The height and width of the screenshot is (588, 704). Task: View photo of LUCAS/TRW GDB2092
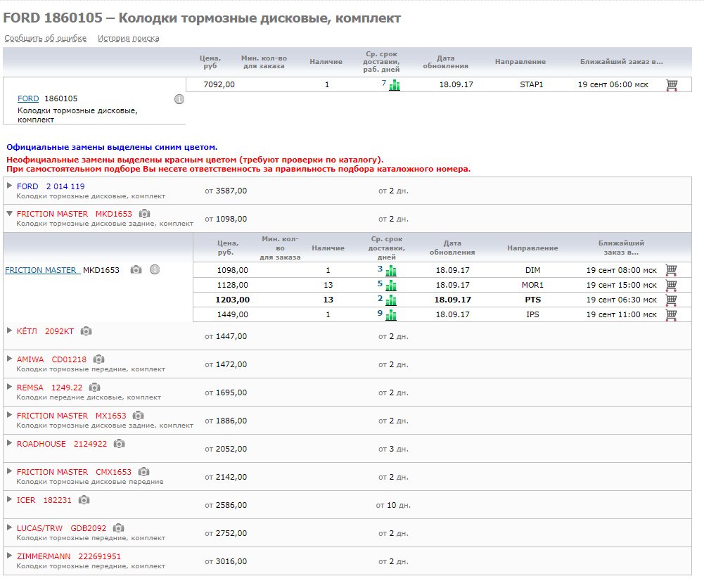click(119, 528)
